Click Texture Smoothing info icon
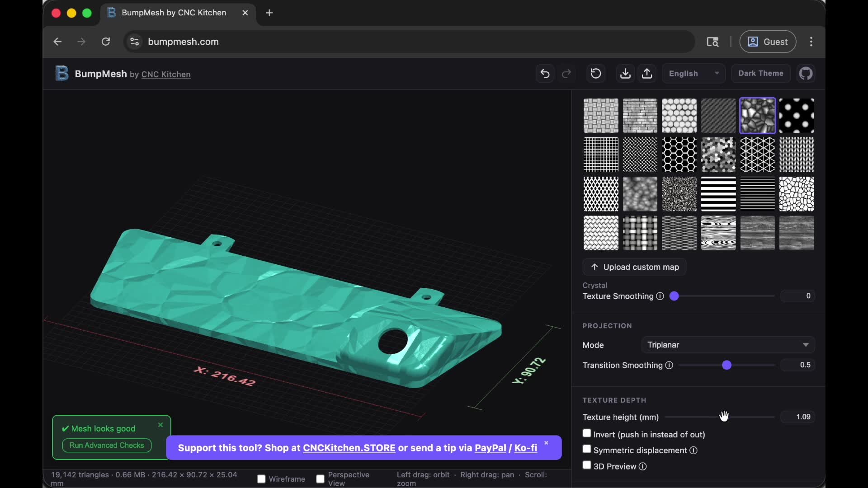Viewport: 868px width, 488px height. coord(660,296)
